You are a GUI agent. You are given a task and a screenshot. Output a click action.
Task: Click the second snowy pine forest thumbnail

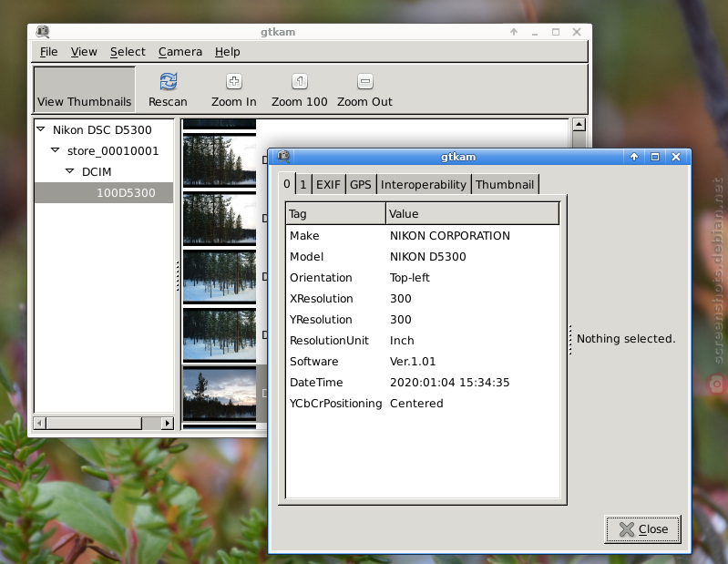220,335
